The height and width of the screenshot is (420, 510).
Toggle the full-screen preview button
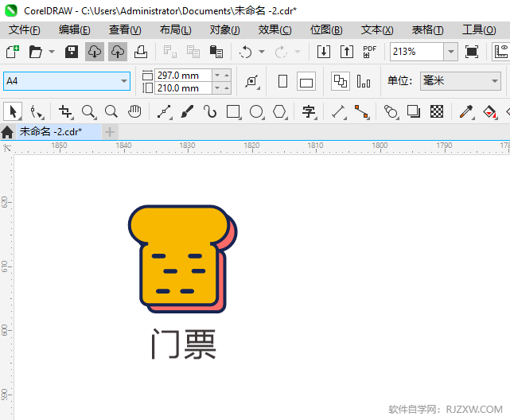472,52
